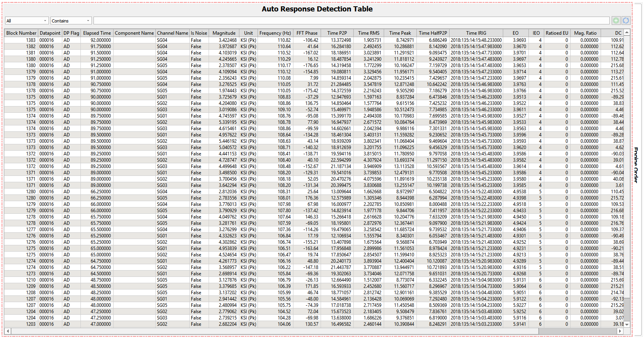
Task: Click the DC column header
Action: (x=612, y=33)
